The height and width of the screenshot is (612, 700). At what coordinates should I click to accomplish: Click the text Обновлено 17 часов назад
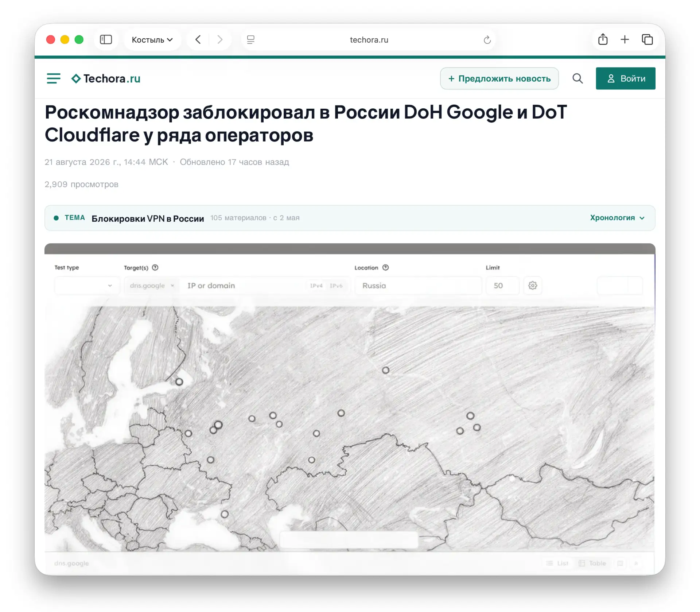[234, 162]
